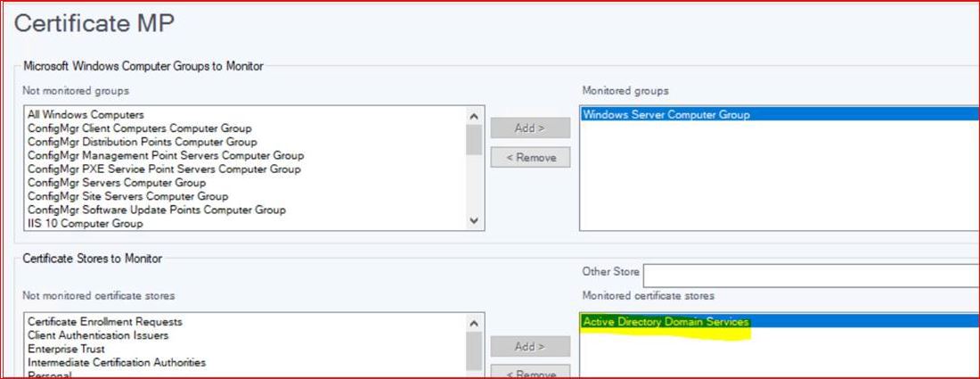Select Client Authentication Issuers store
Image resolution: width=980 pixels, height=379 pixels.
[x=98, y=335]
